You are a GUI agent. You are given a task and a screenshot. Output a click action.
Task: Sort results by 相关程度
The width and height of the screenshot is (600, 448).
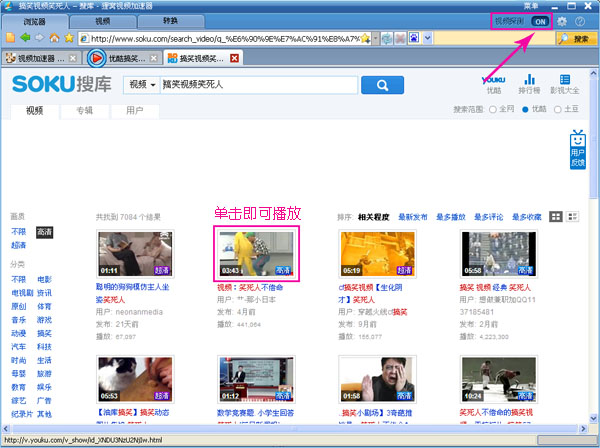pos(373,217)
